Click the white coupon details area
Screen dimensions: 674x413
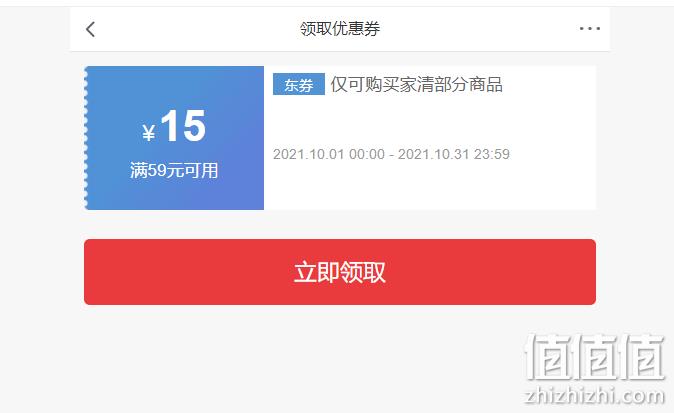[x=430, y=138]
